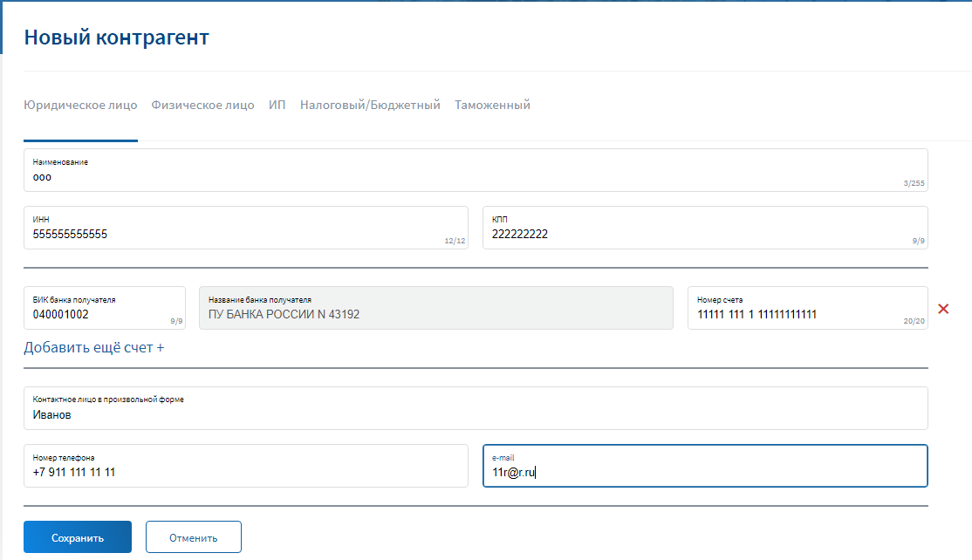The height and width of the screenshot is (560, 972).
Task: Focus the Наименование input field
Action: 476,170
